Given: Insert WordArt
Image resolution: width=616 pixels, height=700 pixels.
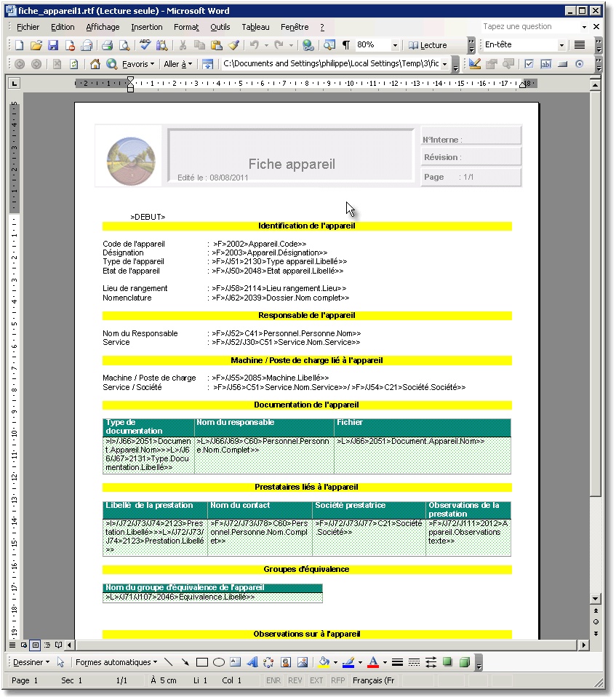Looking at the screenshot, I should pyautogui.click(x=252, y=662).
